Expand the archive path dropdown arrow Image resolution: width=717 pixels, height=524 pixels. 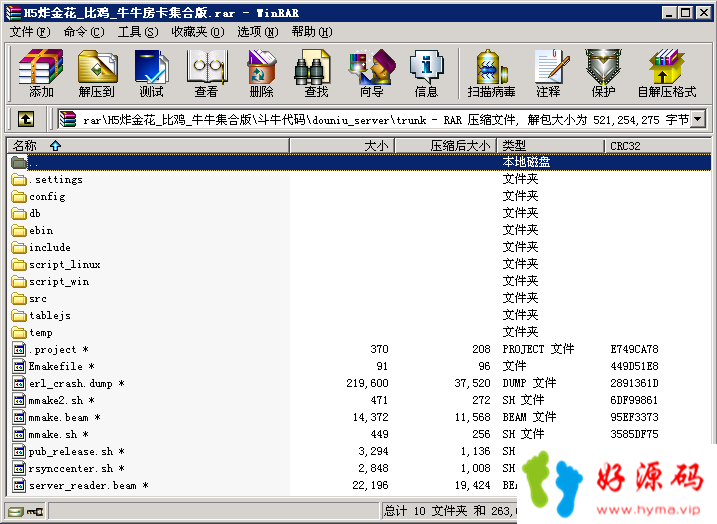[697, 120]
